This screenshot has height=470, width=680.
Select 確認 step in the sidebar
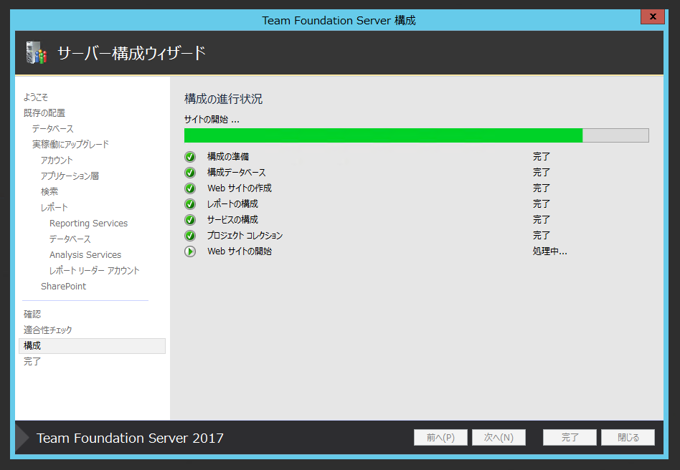(32, 314)
